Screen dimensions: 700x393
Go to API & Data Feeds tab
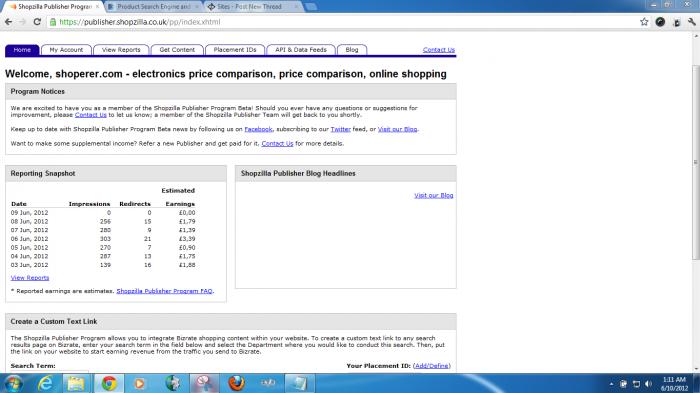pyautogui.click(x=301, y=50)
